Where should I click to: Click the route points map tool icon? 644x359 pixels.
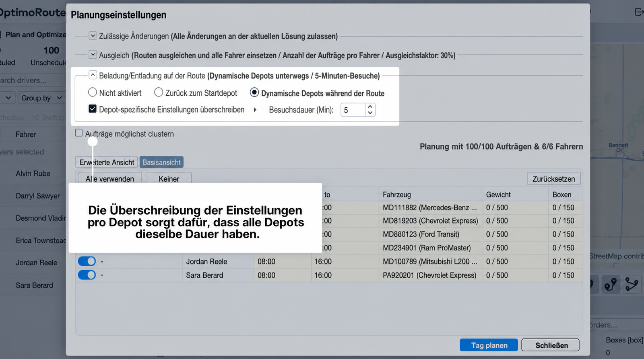click(x=611, y=284)
